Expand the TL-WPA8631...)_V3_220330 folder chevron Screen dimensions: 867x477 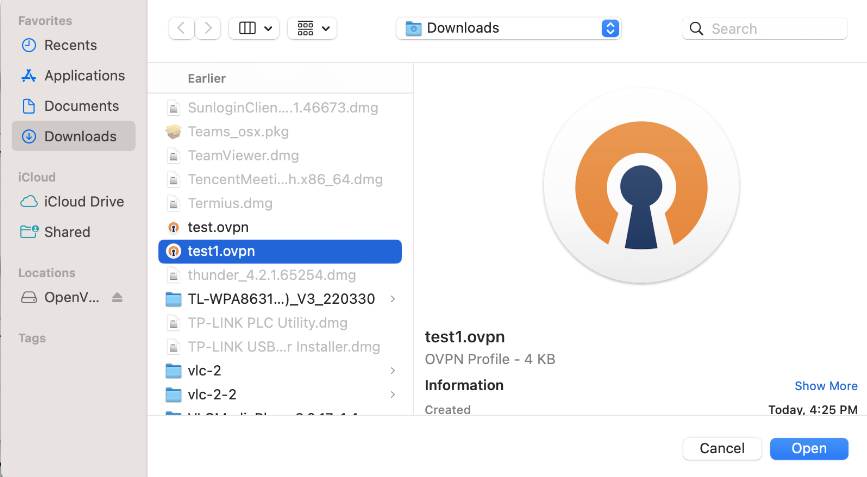pos(393,299)
